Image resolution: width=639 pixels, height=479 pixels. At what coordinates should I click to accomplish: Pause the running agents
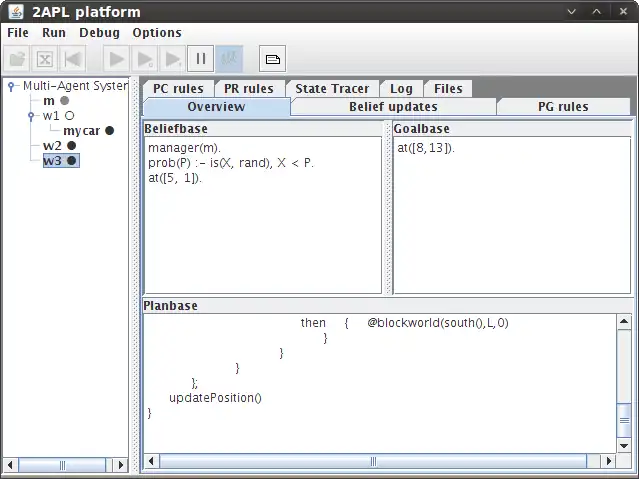[x=201, y=59]
